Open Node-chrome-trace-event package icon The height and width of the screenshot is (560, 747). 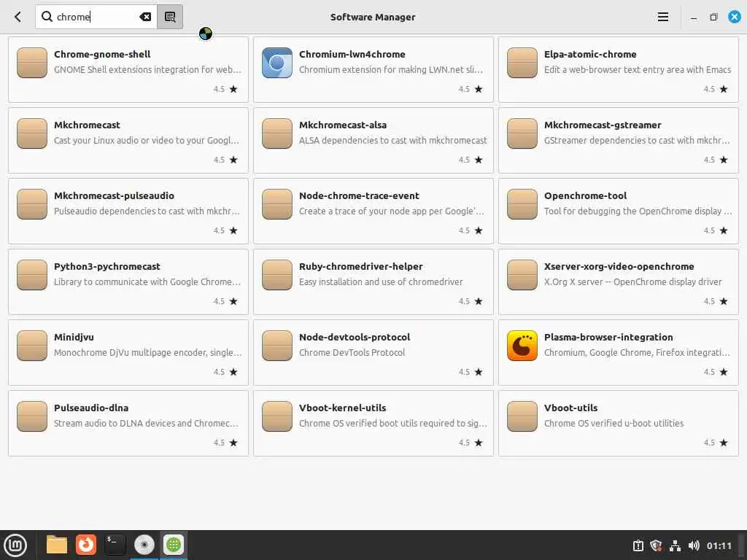click(x=276, y=204)
